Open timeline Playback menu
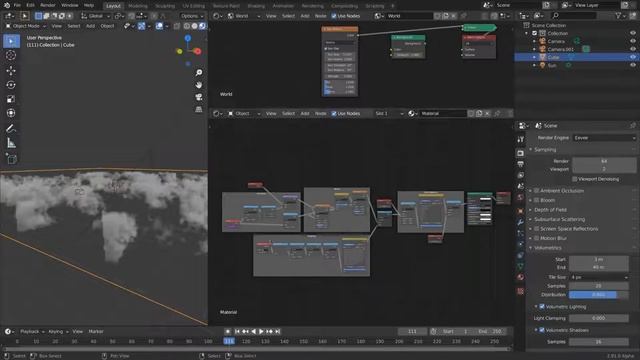The image size is (640, 360). (32, 331)
